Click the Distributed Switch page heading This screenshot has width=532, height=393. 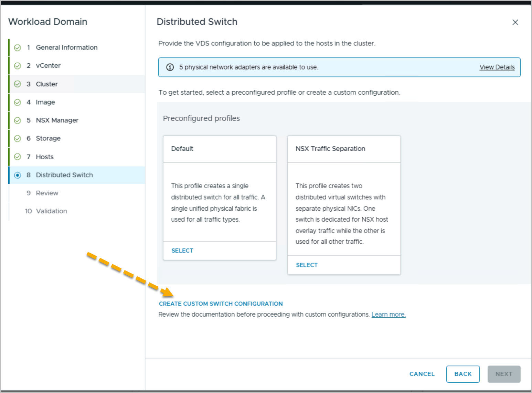click(x=197, y=22)
